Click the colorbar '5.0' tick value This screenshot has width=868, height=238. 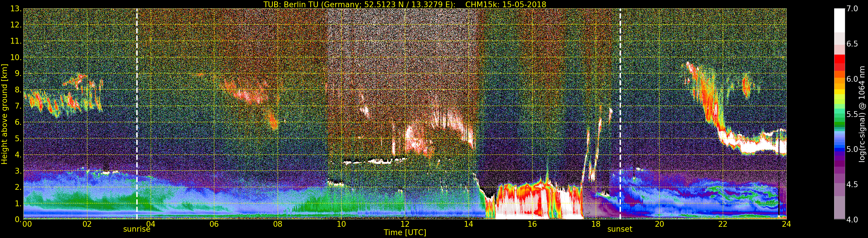(852, 149)
